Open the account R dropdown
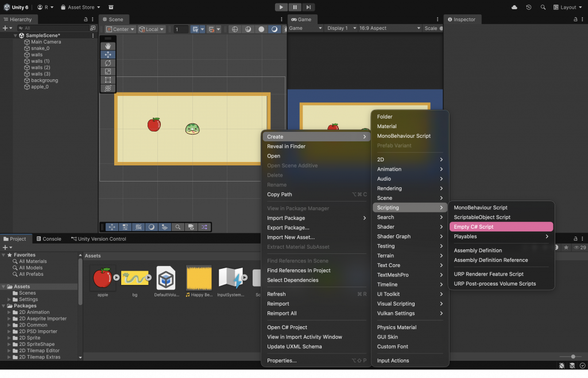The width and height of the screenshot is (588, 378). (45, 7)
